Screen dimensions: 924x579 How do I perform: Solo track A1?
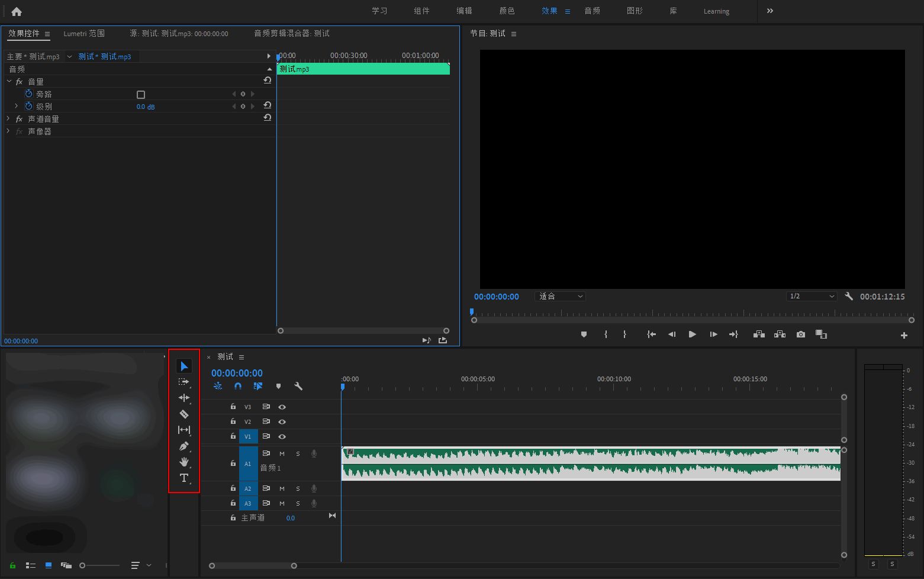pos(298,454)
